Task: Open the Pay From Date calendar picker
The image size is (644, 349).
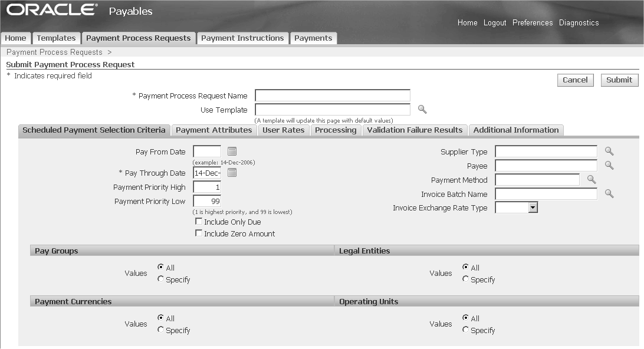Action: [232, 152]
